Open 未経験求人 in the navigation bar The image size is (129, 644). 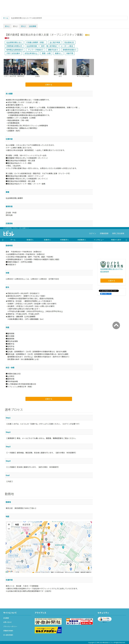pos(81,240)
